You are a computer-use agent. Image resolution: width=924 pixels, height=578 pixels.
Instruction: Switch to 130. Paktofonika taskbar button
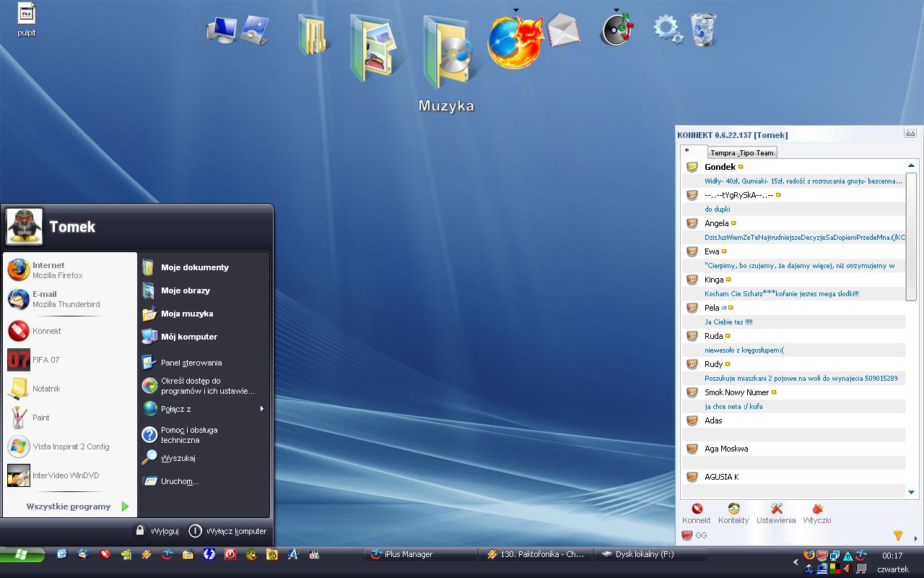536,554
